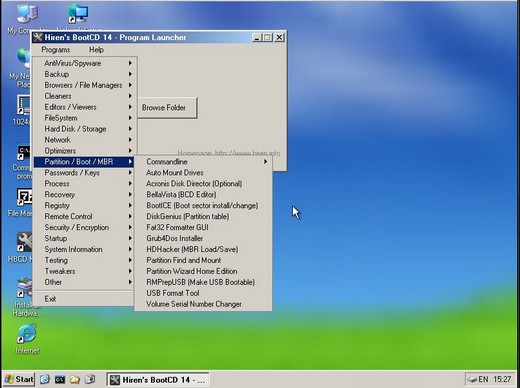This screenshot has width=520, height=388.
Task: Open the Passwords / Keys submenu
Action: point(84,173)
